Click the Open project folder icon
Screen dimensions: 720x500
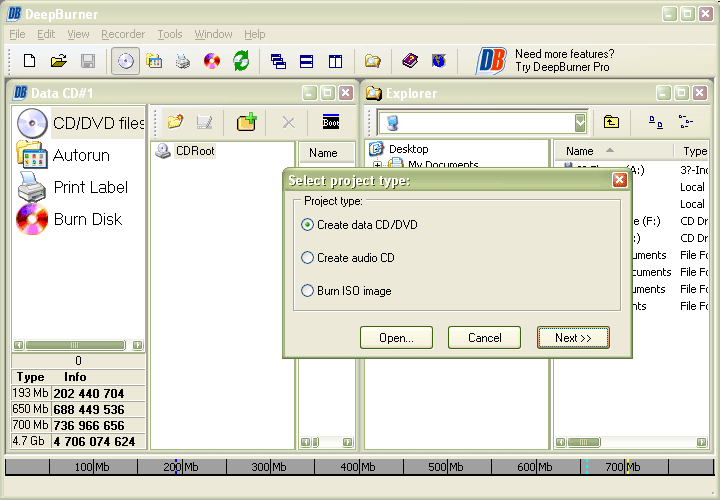tap(58, 61)
